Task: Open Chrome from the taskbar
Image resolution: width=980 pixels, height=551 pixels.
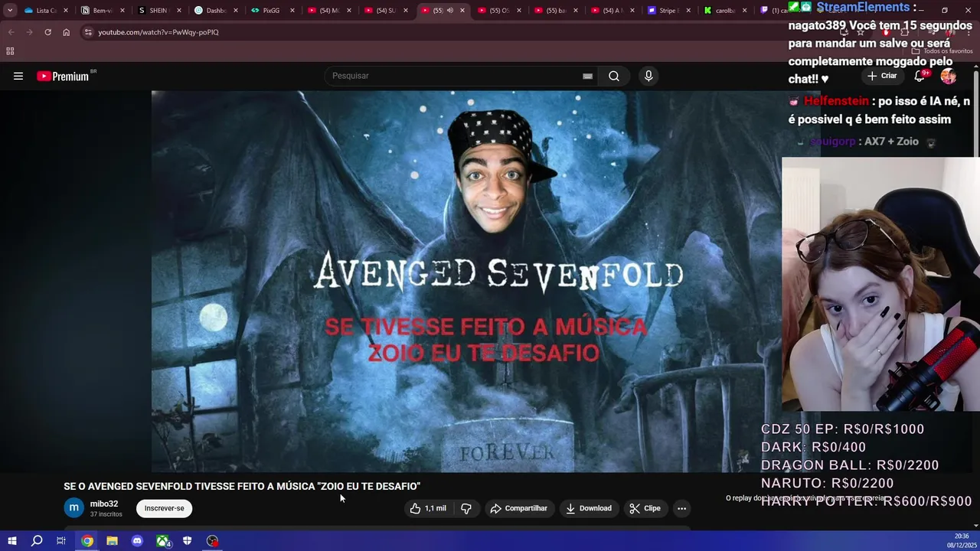Action: 87,541
